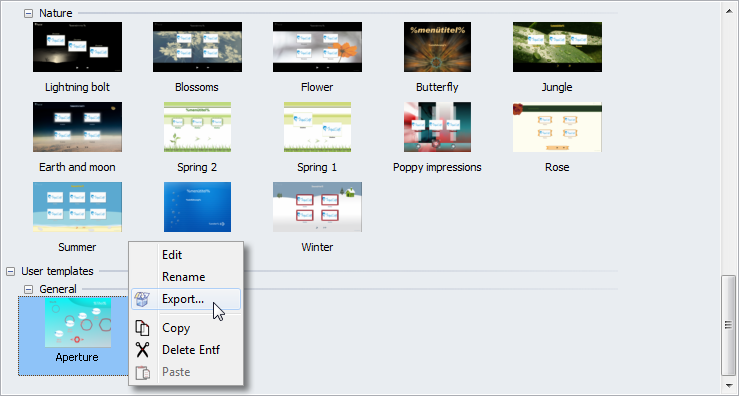Select the Flower template thumbnail
The width and height of the screenshot is (739, 396).
pyautogui.click(x=317, y=47)
